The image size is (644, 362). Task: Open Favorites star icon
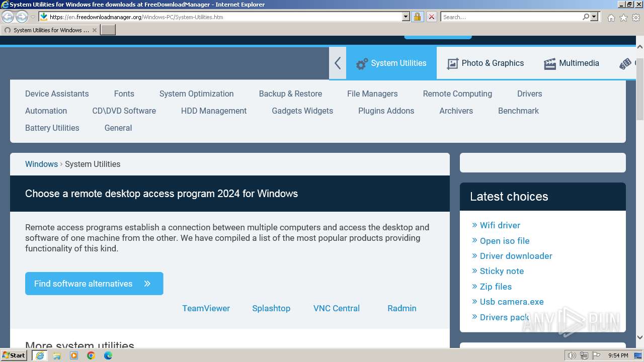[623, 18]
